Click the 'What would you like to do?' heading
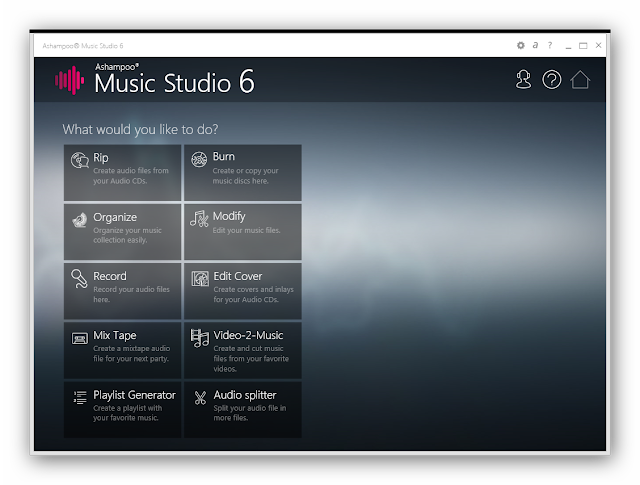Screen dimensions: 640x485 click(x=140, y=130)
